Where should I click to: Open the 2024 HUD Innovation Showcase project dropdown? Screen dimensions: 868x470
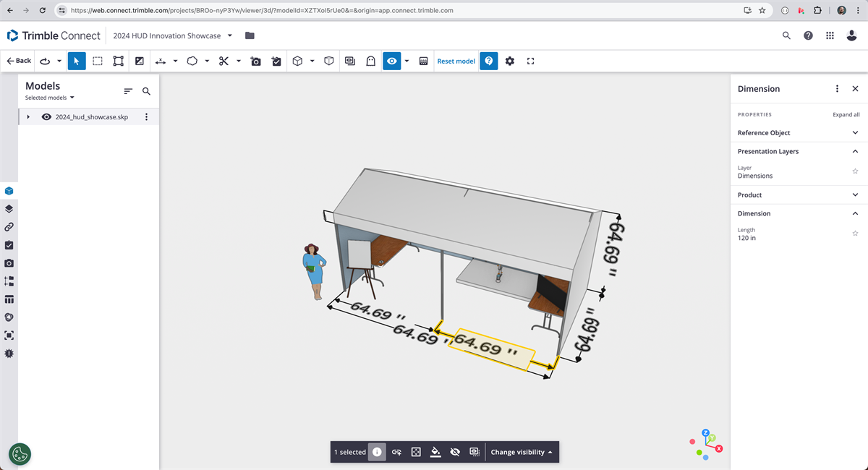(x=229, y=35)
